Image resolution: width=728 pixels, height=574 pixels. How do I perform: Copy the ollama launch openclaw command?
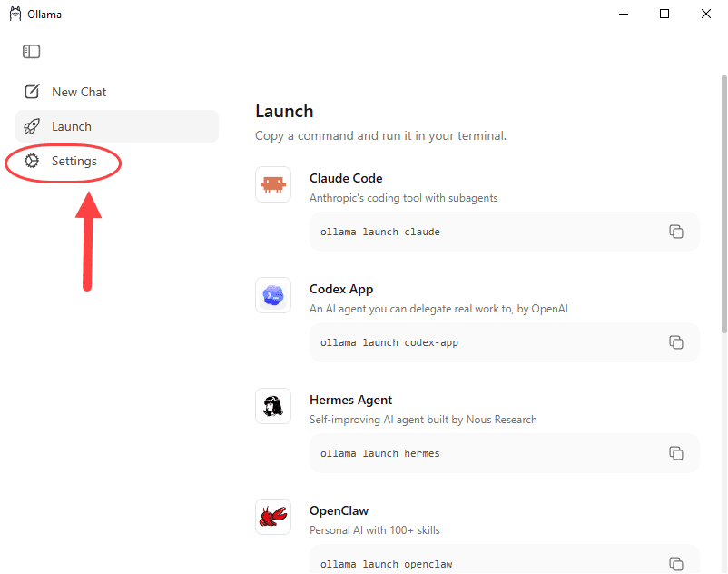[676, 564]
